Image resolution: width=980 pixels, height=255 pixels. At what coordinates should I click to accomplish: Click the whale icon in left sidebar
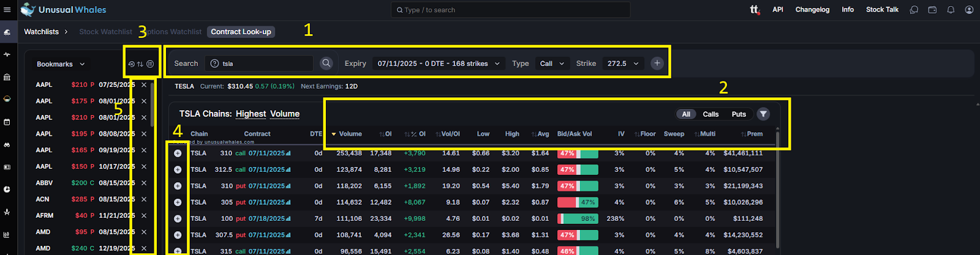(x=7, y=32)
